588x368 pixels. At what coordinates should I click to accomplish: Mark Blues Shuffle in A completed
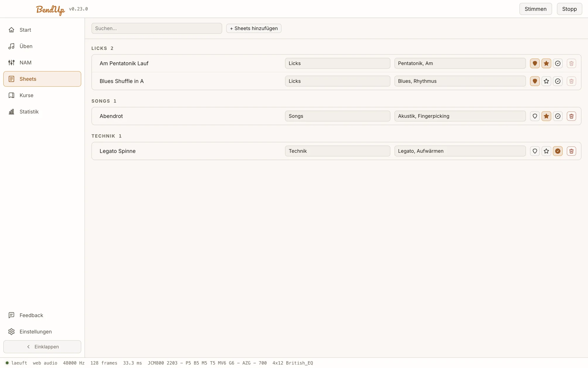point(558,81)
